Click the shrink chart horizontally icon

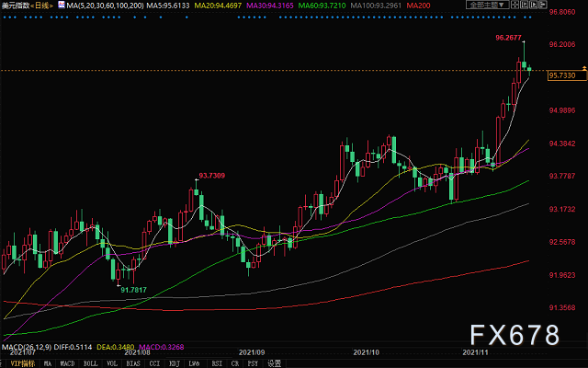click(514, 5)
